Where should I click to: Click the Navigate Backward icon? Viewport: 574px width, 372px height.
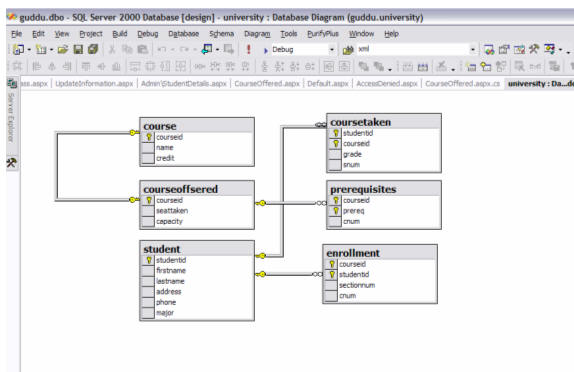click(x=207, y=49)
